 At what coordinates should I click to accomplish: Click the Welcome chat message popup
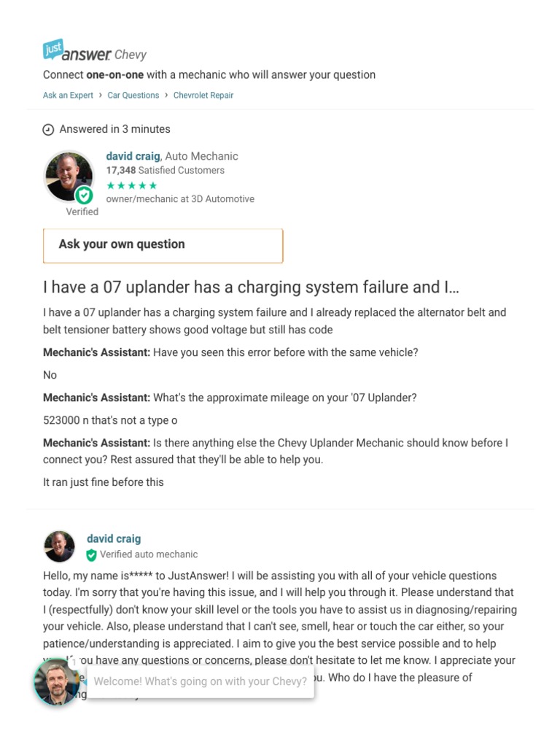(x=200, y=682)
